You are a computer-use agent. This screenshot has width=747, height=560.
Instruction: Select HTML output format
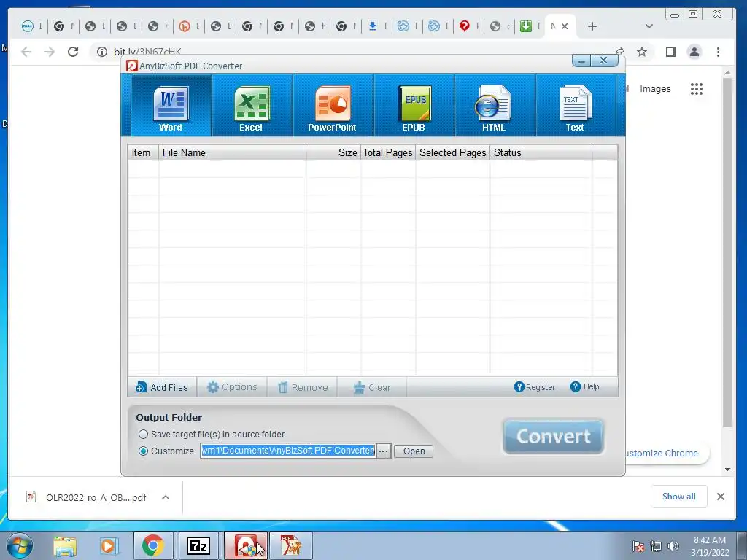495,106
